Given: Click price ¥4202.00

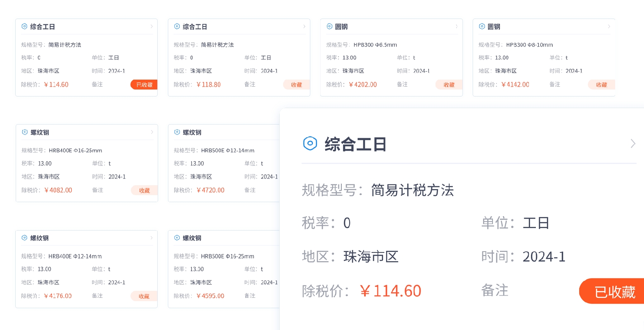Looking at the screenshot, I should coord(363,85).
